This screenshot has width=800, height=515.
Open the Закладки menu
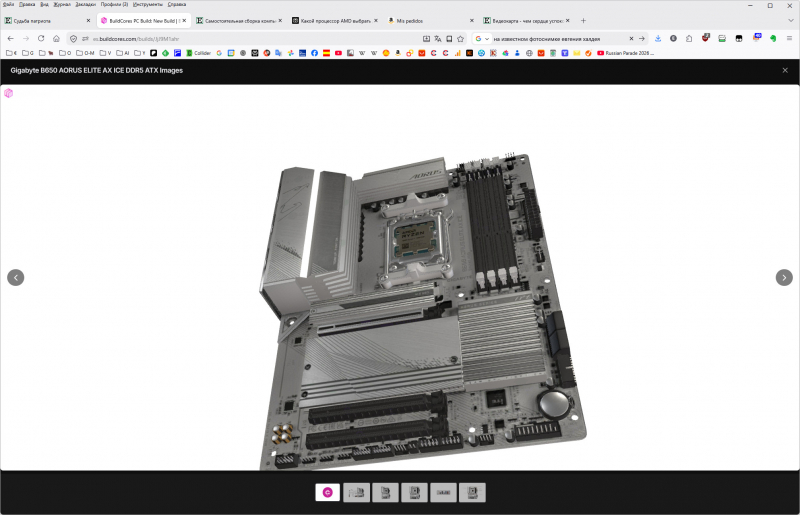pos(85,4)
